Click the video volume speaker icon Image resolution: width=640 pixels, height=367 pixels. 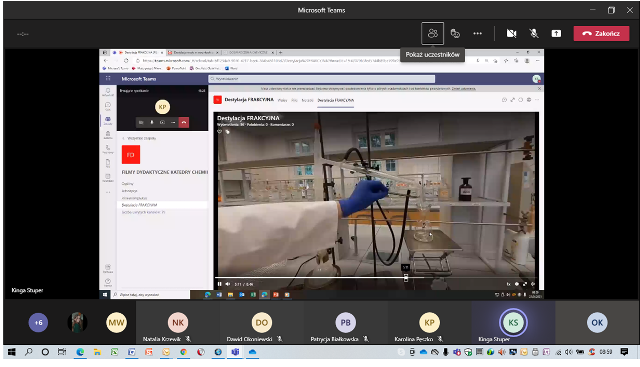(228, 284)
